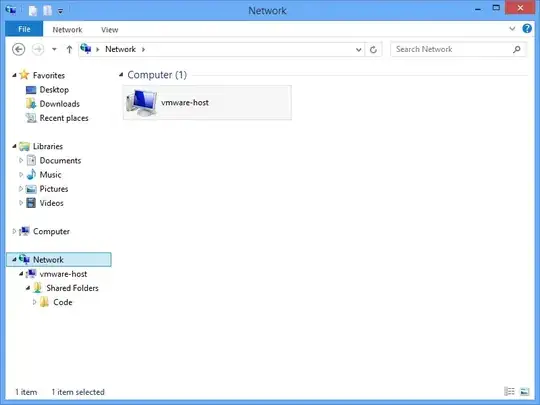This screenshot has width=540, height=405.
Task: Collapse the vmware-host tree node
Action: coord(21,274)
